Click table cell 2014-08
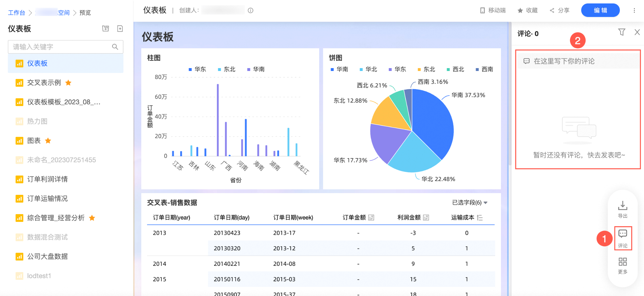 pyautogui.click(x=284, y=264)
